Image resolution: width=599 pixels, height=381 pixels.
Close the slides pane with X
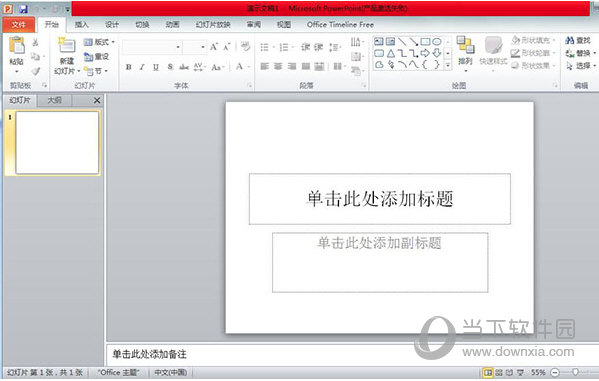click(x=97, y=101)
